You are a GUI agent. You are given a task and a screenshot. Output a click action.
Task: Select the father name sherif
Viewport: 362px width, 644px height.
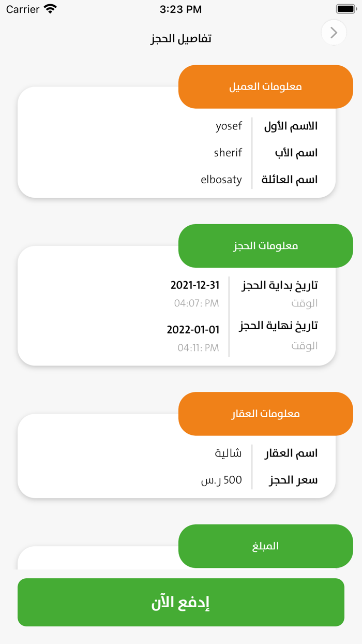click(x=228, y=152)
